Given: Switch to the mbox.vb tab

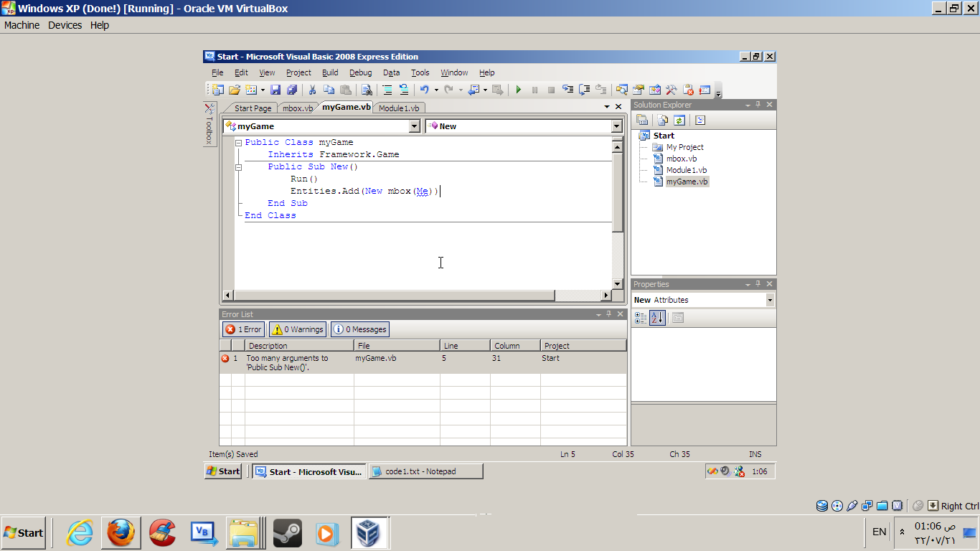Looking at the screenshot, I should tap(297, 108).
